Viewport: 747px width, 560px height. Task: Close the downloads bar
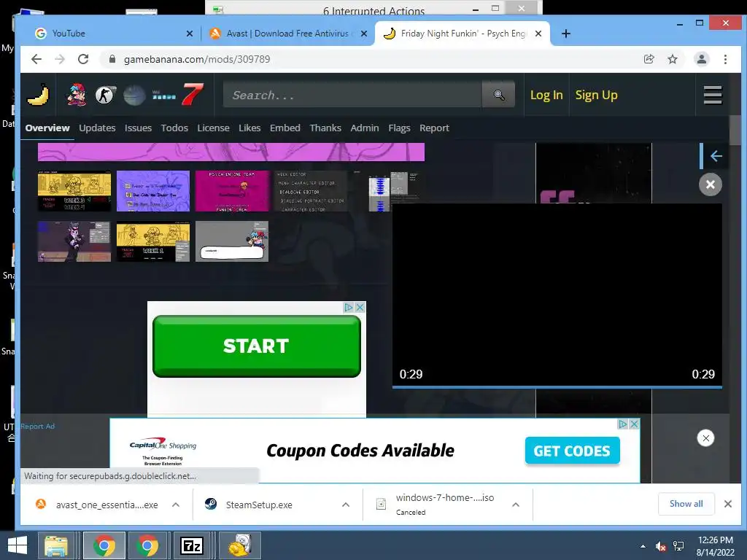tap(727, 504)
